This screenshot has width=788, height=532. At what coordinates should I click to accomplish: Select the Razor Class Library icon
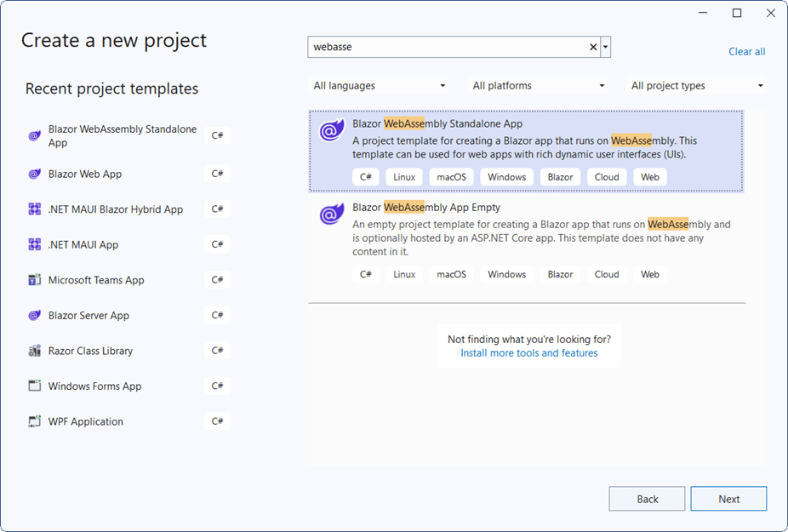(x=34, y=350)
